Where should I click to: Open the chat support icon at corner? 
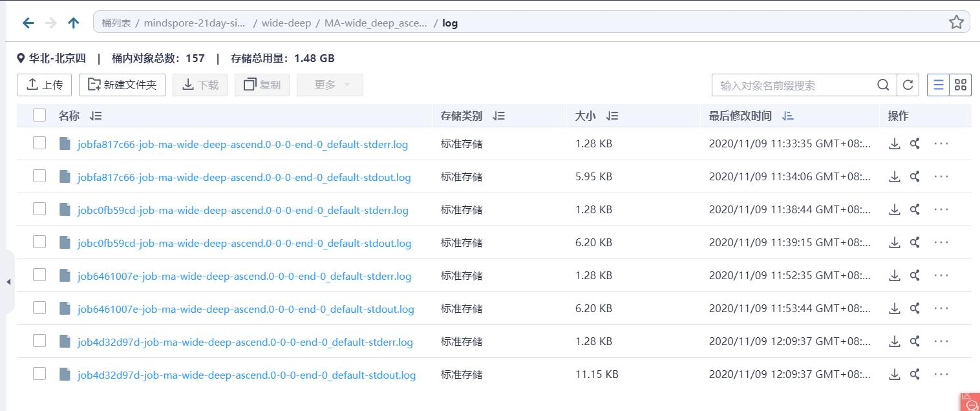970,402
